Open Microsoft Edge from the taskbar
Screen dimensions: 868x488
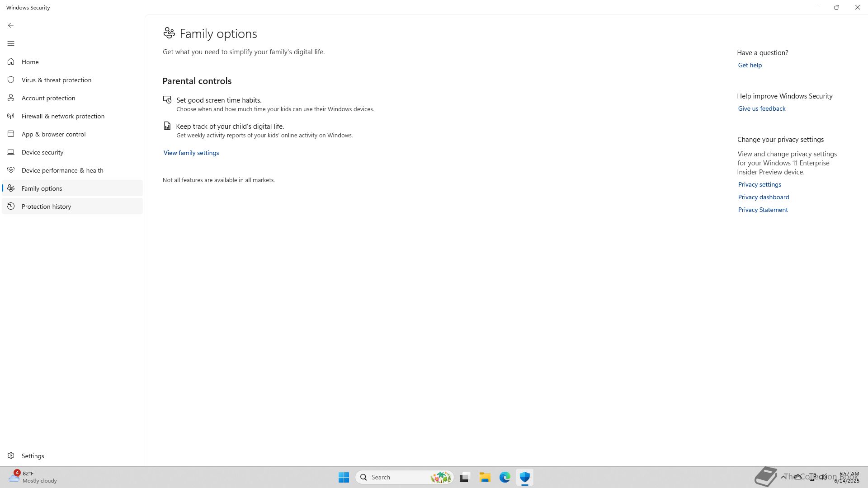click(505, 477)
